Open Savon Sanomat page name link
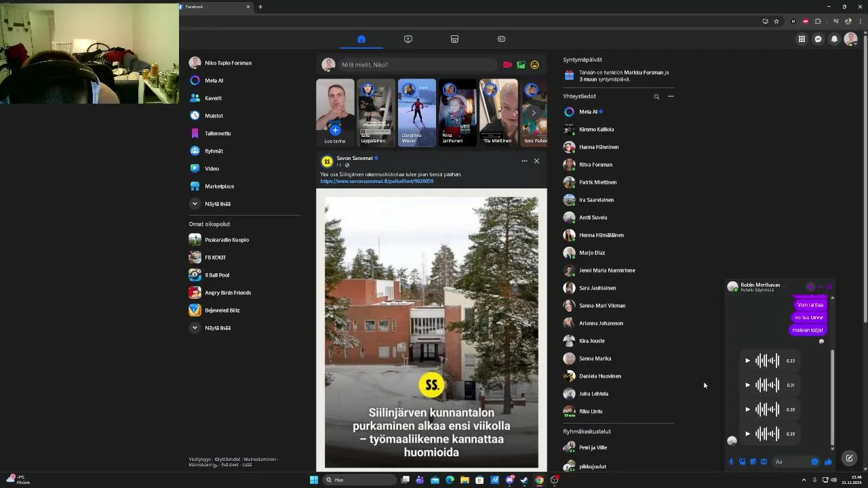 coord(355,159)
